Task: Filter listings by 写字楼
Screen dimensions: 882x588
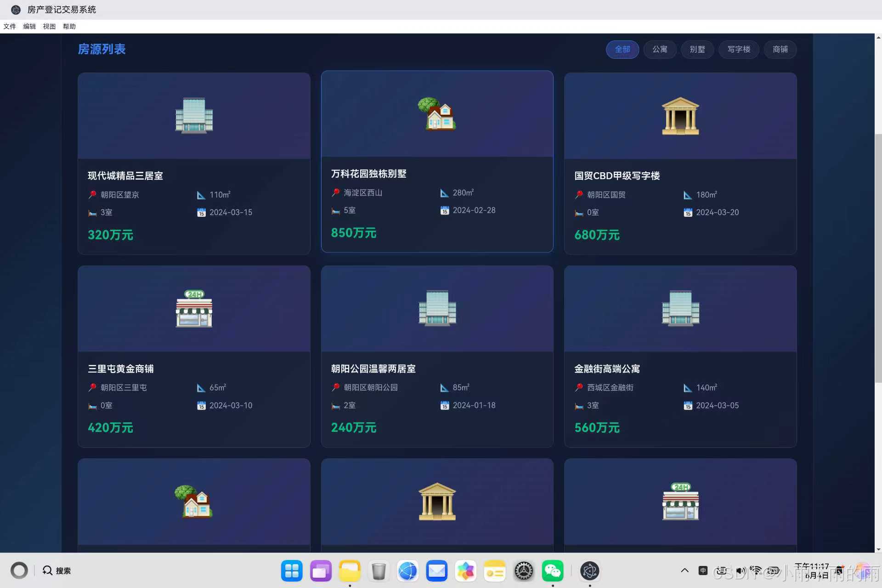Action: click(x=739, y=49)
